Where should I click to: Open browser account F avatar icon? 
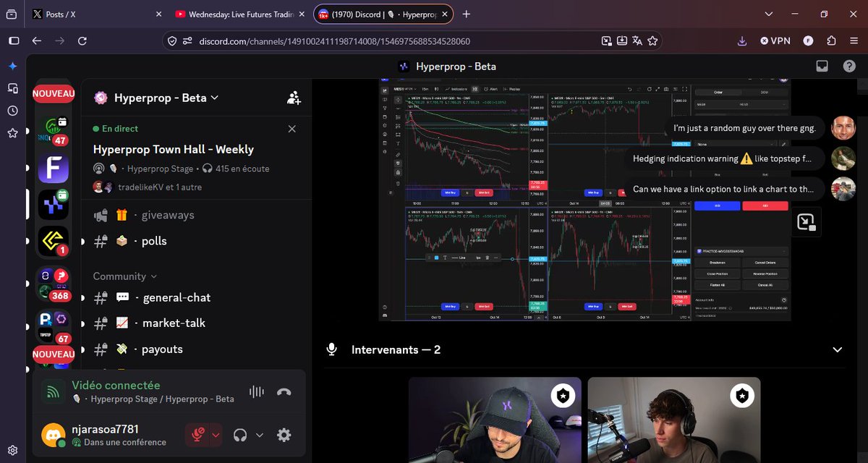coord(809,41)
